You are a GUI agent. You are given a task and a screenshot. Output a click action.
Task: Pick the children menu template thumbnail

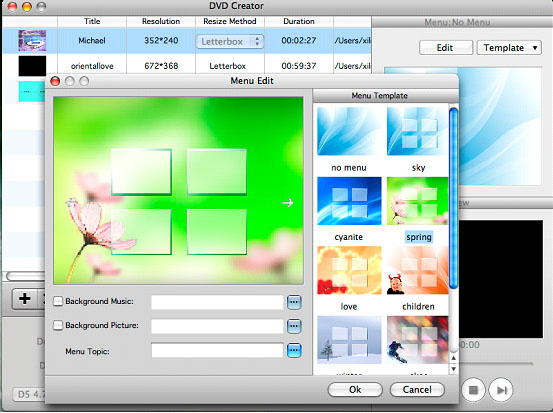coord(418,270)
